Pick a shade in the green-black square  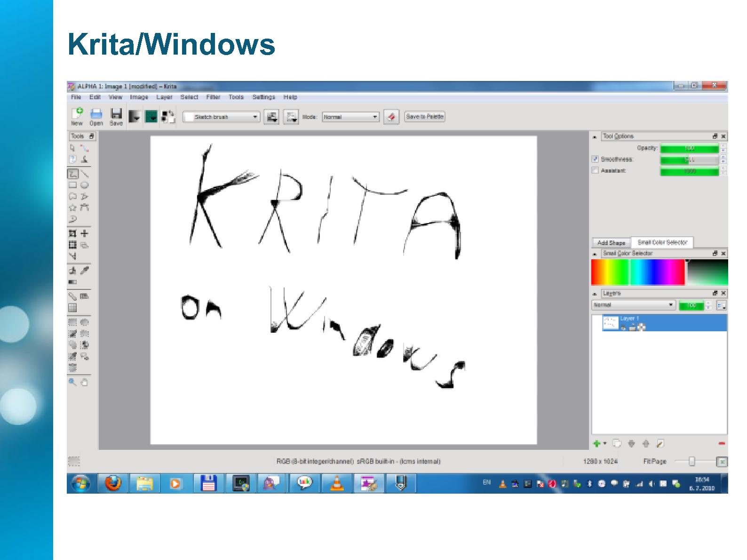pyautogui.click(x=707, y=272)
